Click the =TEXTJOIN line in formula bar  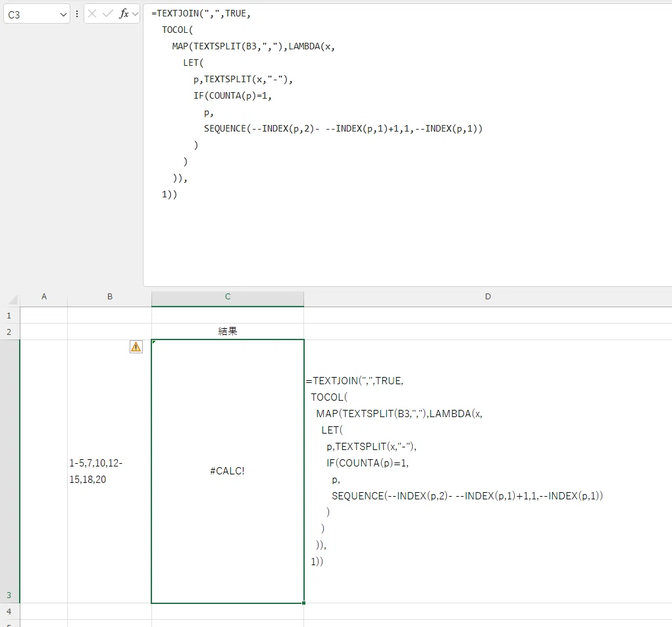[201, 13]
